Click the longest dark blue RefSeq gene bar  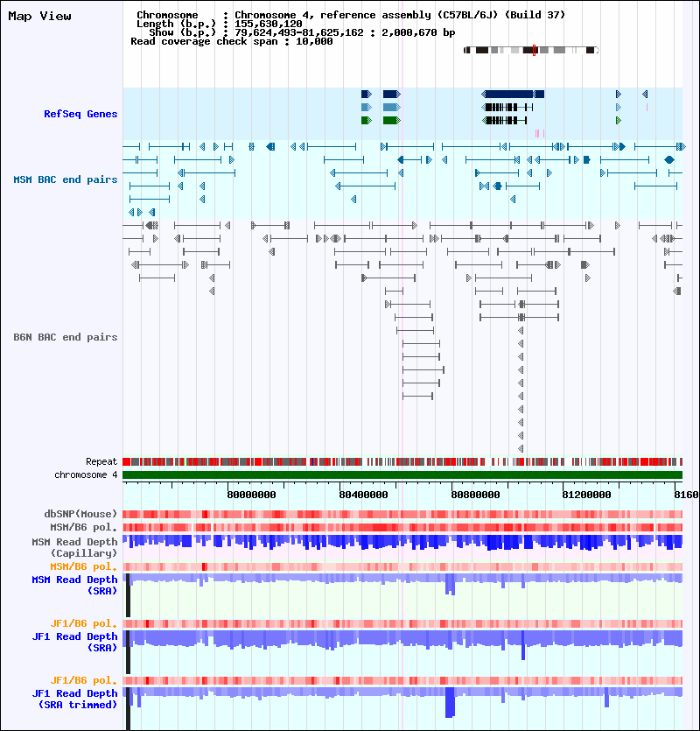point(513,95)
